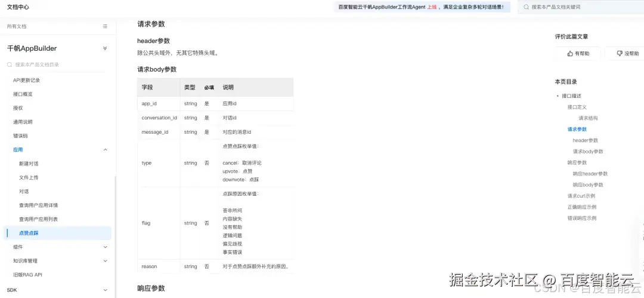Viewport: 644px width, 298px height.
Task: Click 所有文档 label in sidebar
Action: pos(17,26)
